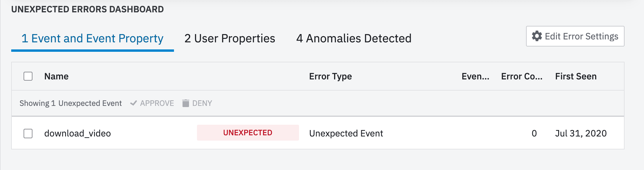Viewport: 644px width, 170px height.
Task: Sort by the Name column header
Action: [x=56, y=76]
